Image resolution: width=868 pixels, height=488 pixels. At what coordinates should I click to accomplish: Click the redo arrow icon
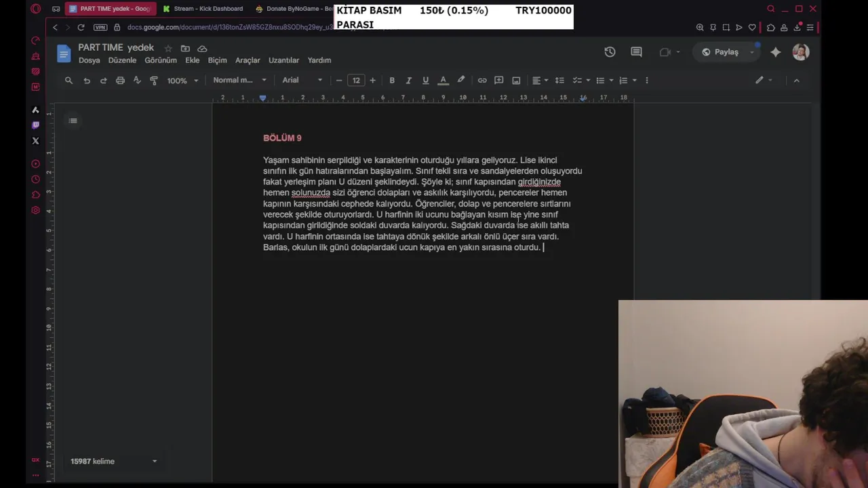[x=103, y=80]
